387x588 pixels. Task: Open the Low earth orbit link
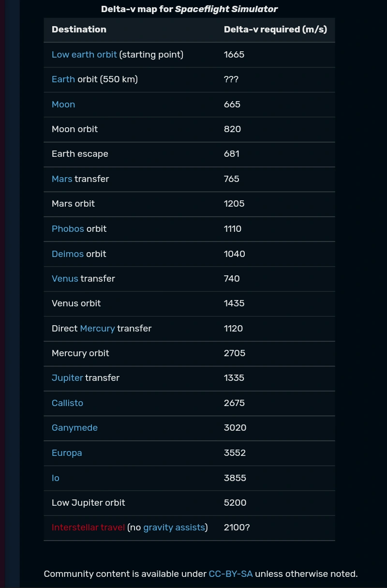[84, 55]
